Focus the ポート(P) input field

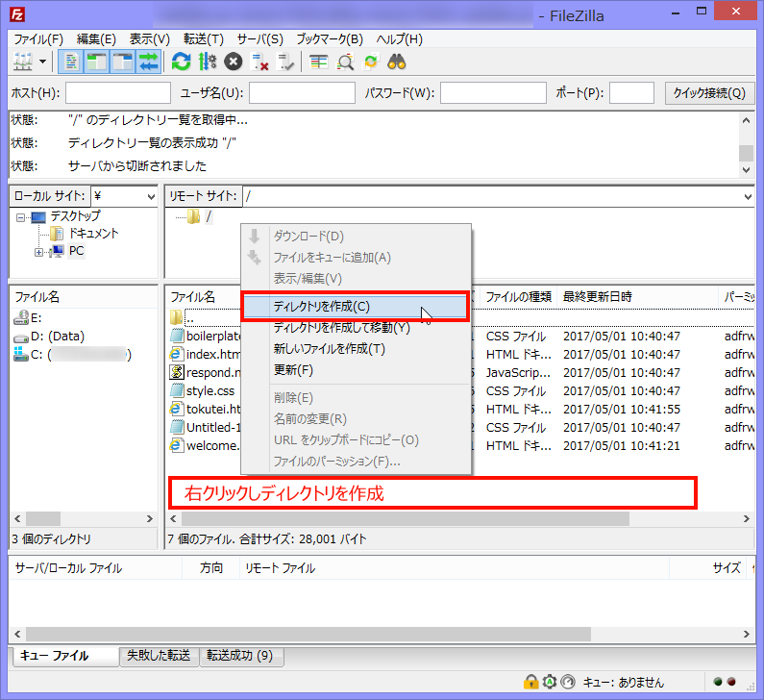click(x=631, y=92)
